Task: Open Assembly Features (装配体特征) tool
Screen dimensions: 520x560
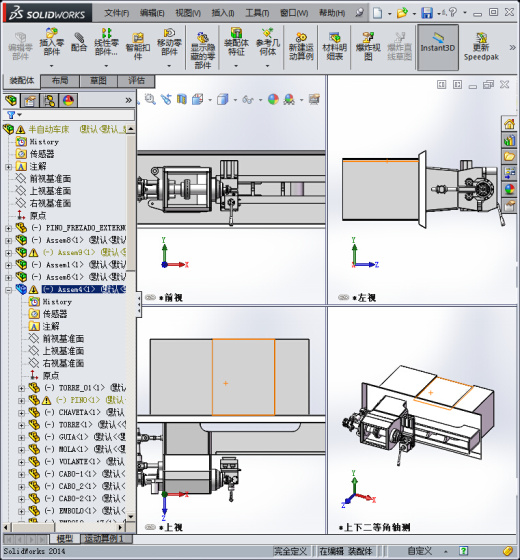Action: coord(236,42)
